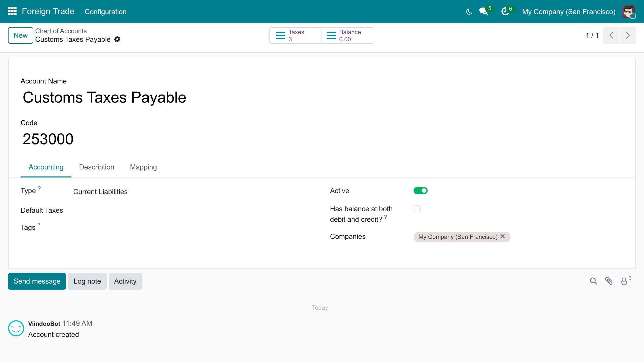
Task: Open user avatar menu
Action: point(628,12)
